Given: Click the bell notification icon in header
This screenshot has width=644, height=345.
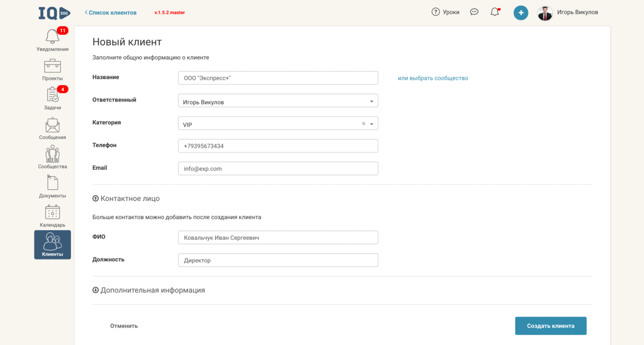Looking at the screenshot, I should tap(495, 12).
